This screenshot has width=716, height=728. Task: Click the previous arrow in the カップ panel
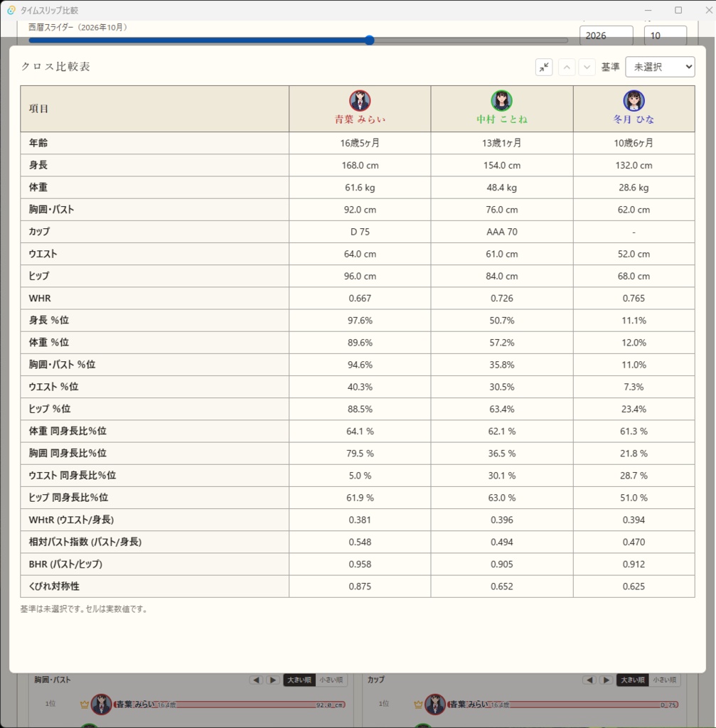tap(589, 680)
